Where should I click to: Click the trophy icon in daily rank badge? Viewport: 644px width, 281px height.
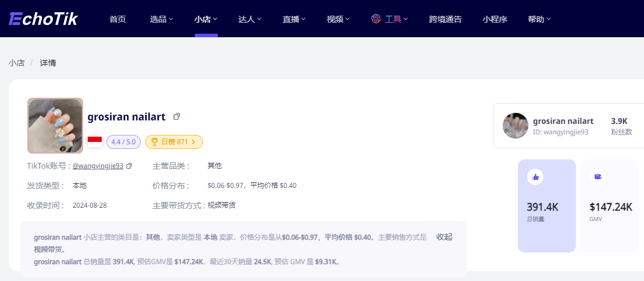click(x=155, y=141)
